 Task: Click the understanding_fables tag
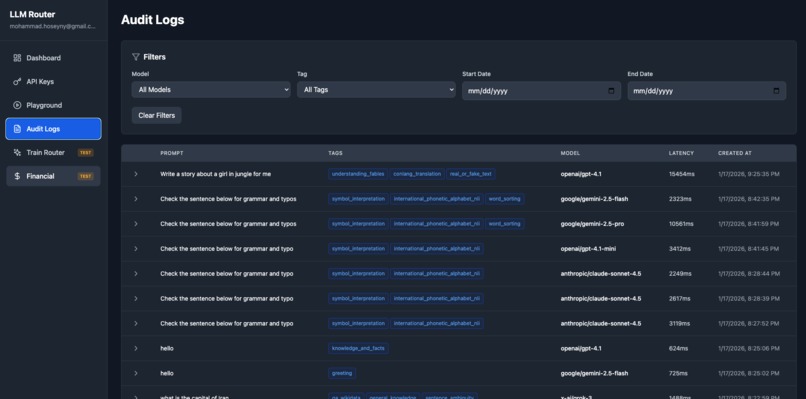(x=358, y=174)
